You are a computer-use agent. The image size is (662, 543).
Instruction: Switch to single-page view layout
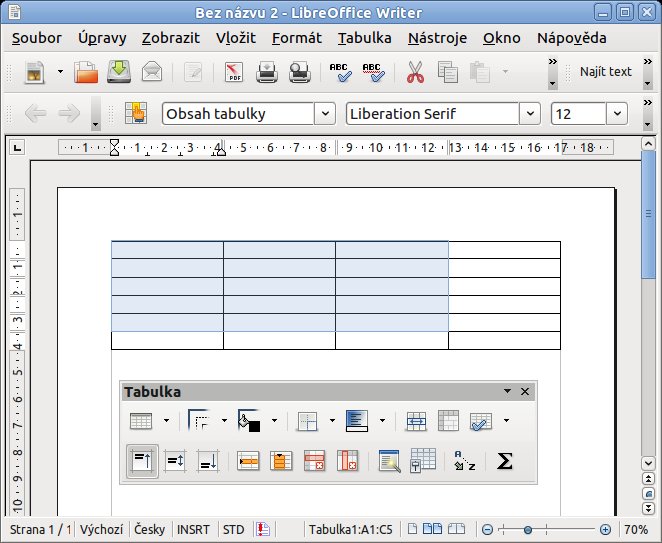point(412,529)
